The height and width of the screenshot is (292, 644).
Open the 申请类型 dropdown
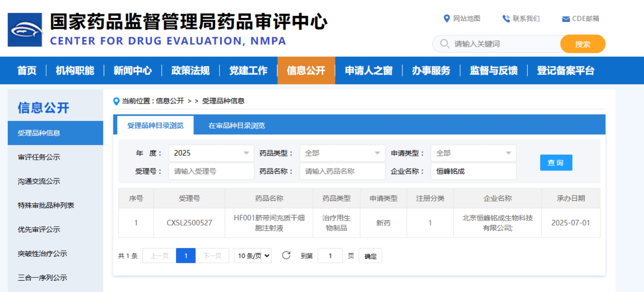click(x=473, y=153)
